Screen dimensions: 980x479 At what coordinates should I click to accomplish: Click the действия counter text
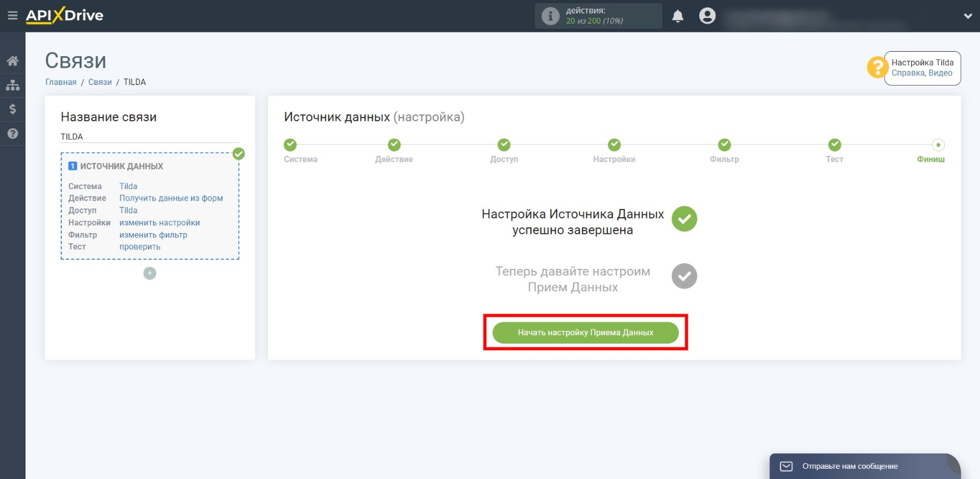[x=595, y=16]
